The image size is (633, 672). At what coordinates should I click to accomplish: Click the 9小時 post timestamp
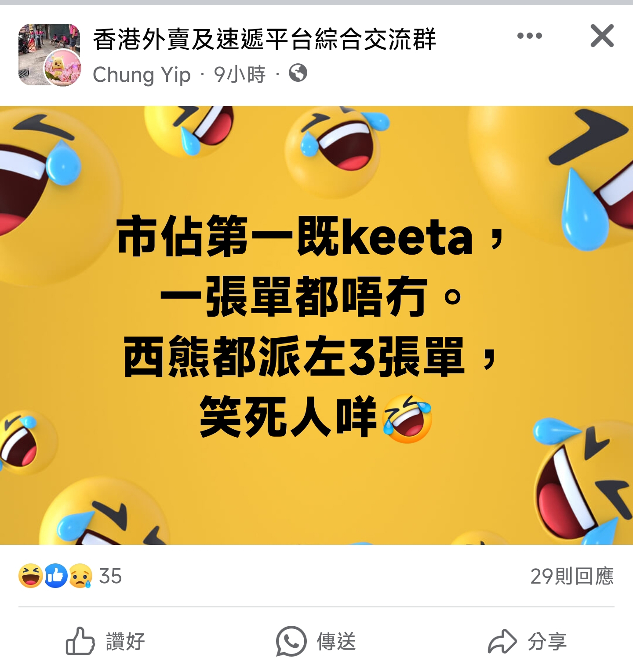click(x=240, y=74)
